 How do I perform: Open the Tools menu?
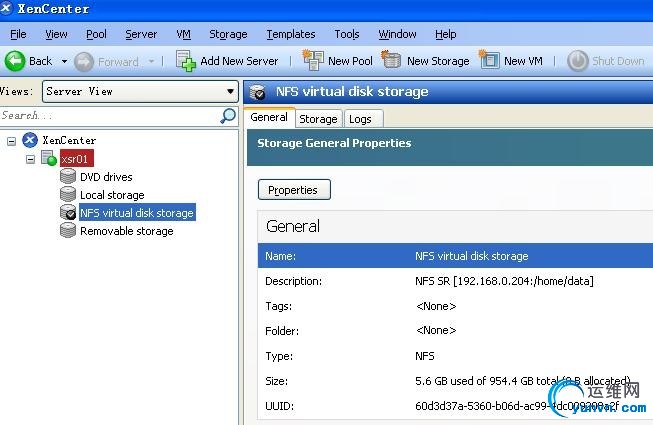(347, 34)
